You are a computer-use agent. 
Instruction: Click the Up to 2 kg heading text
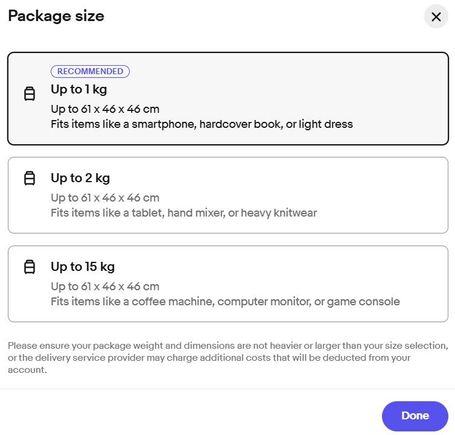[80, 178]
